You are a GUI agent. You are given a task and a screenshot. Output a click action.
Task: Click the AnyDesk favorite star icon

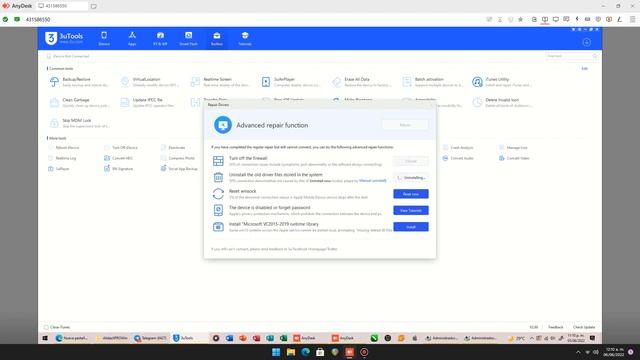coord(520,19)
